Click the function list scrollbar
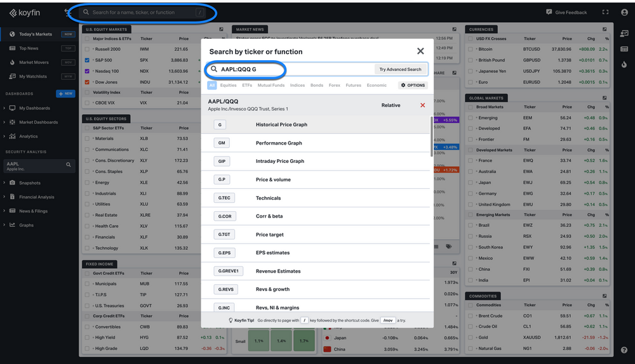 (431, 136)
